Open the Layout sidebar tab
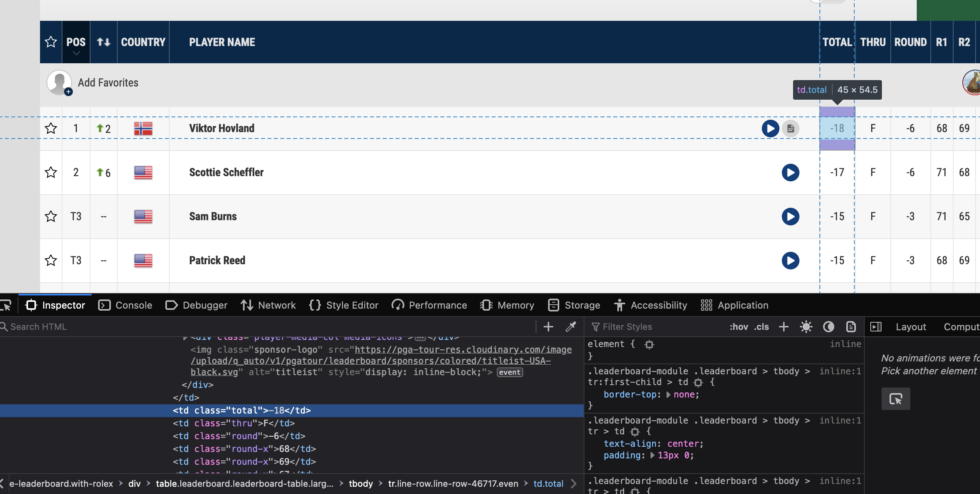Viewport: 980px width, 494px height. click(x=911, y=327)
